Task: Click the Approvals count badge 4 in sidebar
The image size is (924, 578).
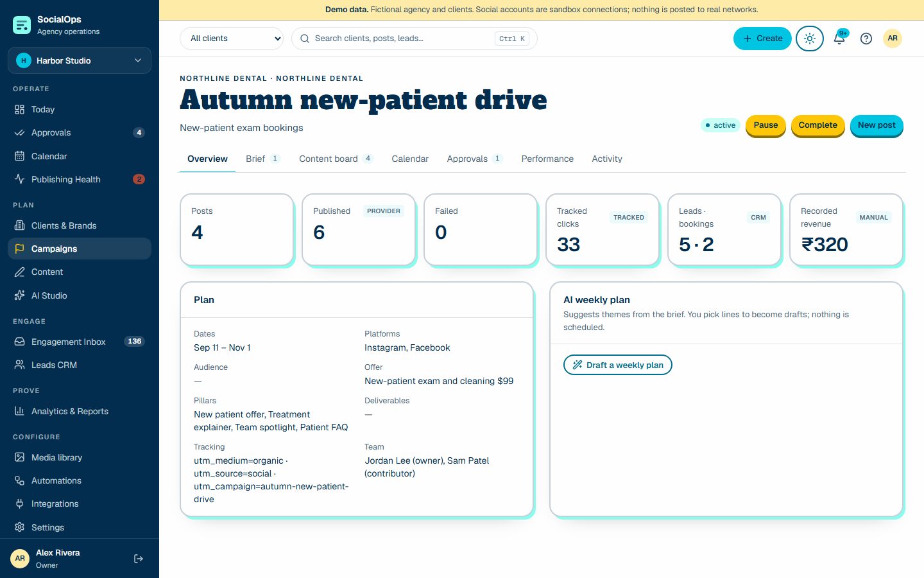Action: click(139, 132)
